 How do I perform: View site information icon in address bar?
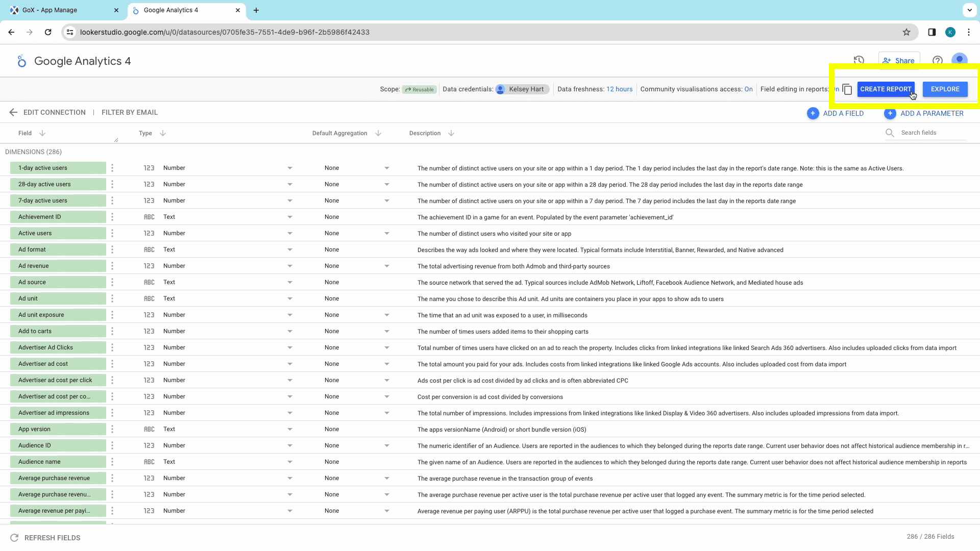pos(70,32)
